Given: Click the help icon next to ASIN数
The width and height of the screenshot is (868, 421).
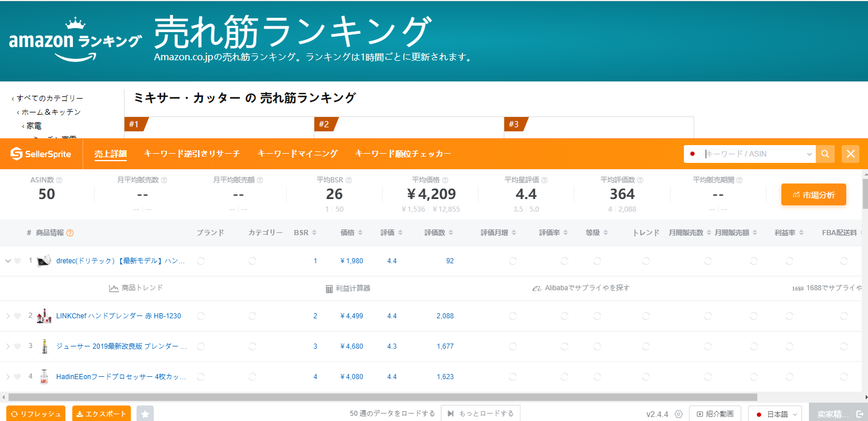Looking at the screenshot, I should [x=59, y=180].
